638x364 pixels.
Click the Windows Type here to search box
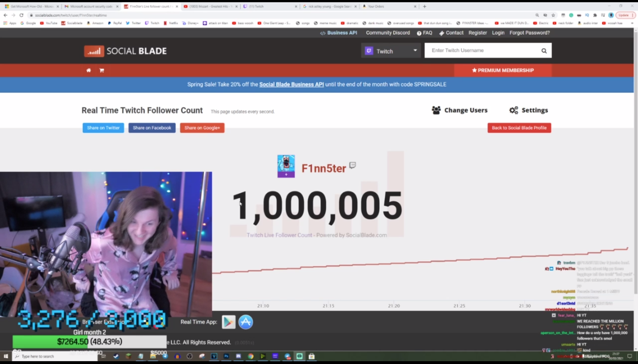tap(55, 356)
